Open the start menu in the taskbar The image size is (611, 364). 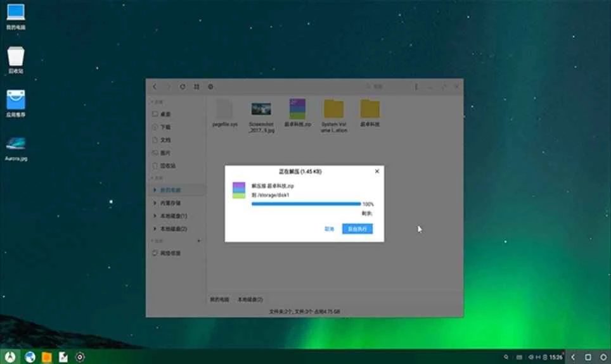pyautogui.click(x=9, y=357)
